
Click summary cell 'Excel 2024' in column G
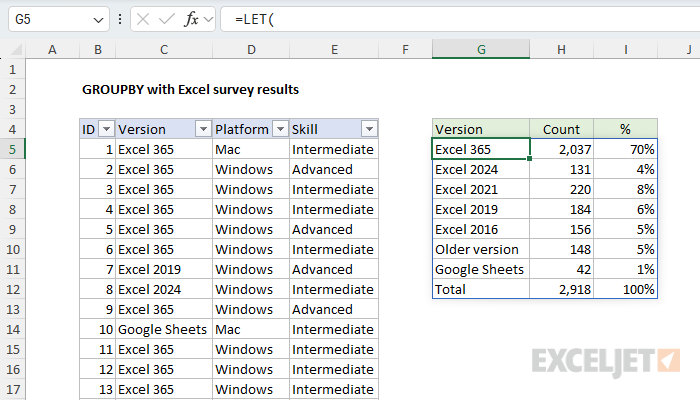point(481,170)
